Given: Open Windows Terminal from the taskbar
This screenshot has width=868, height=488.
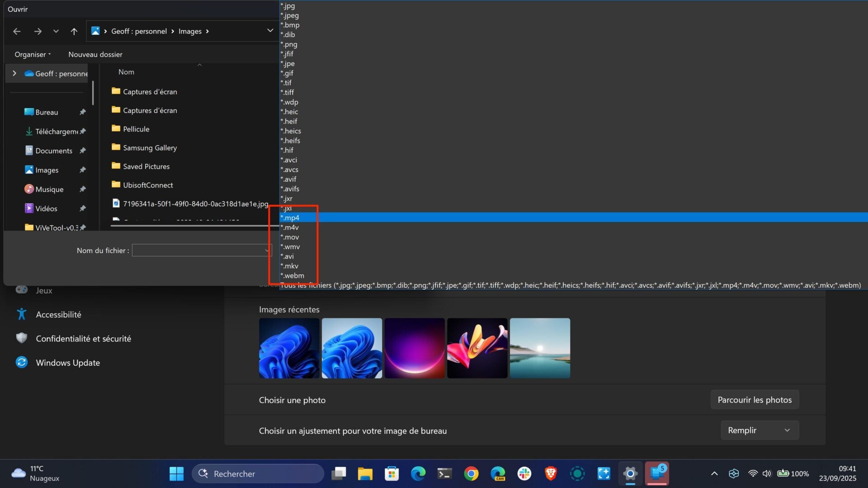Looking at the screenshot, I should tap(444, 474).
